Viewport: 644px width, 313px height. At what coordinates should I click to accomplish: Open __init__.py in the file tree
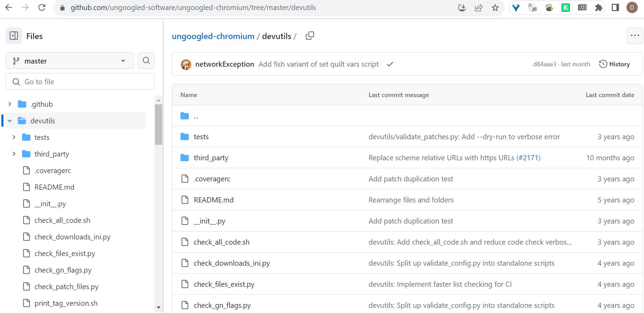50,203
